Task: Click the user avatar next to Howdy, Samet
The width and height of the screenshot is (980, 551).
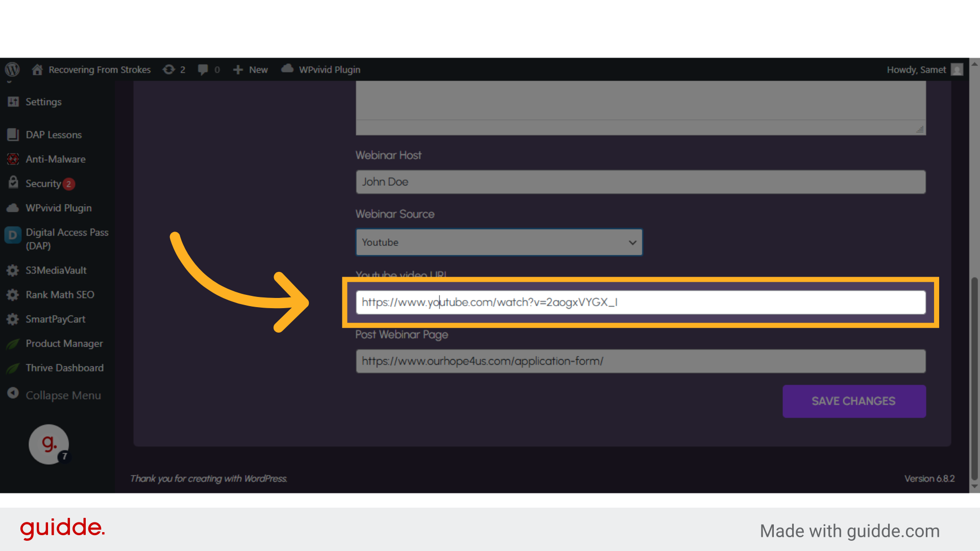Action: click(x=958, y=69)
